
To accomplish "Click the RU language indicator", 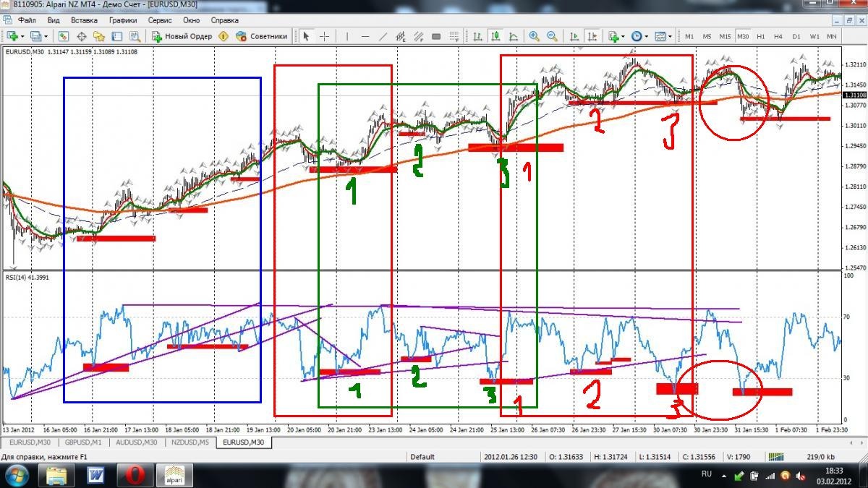I will (x=707, y=475).
